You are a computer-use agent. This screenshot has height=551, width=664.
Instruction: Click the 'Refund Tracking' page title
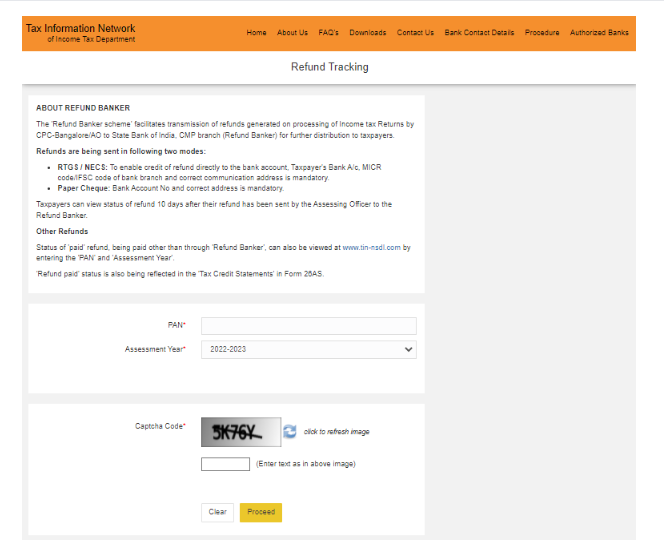click(x=329, y=67)
